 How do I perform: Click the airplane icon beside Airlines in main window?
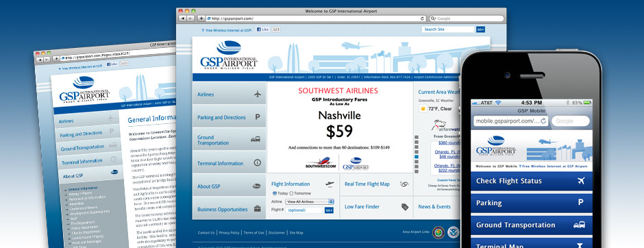(258, 94)
